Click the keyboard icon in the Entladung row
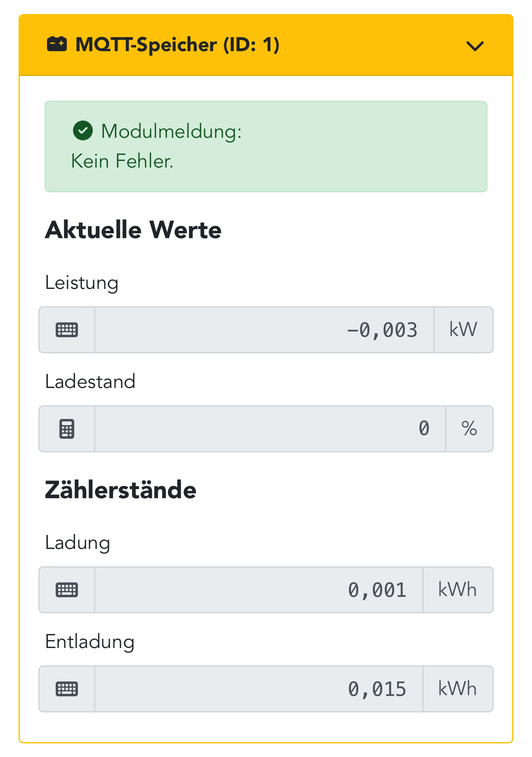 point(67,689)
